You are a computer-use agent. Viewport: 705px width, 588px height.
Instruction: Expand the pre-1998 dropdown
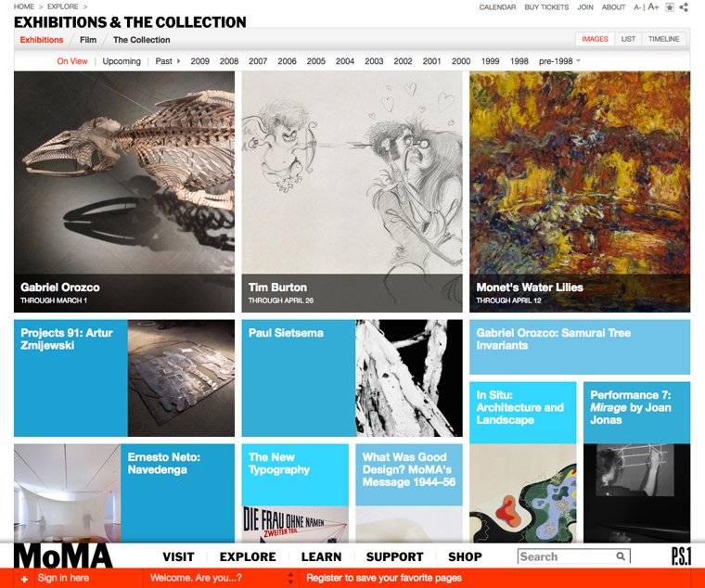click(559, 61)
